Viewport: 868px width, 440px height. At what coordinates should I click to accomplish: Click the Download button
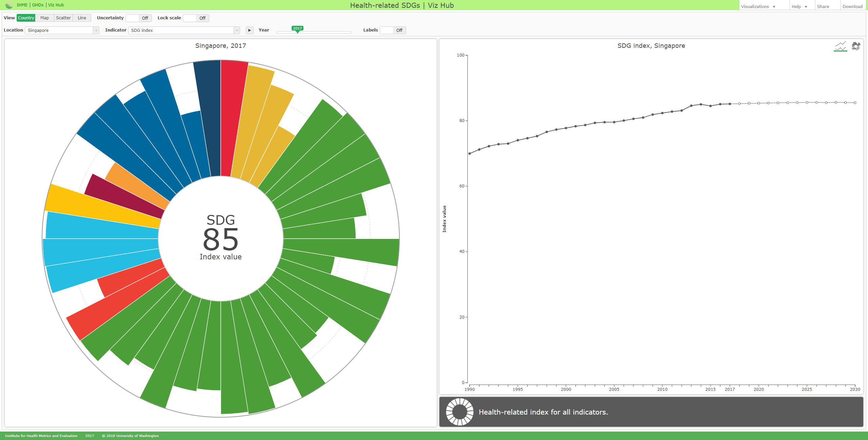852,6
